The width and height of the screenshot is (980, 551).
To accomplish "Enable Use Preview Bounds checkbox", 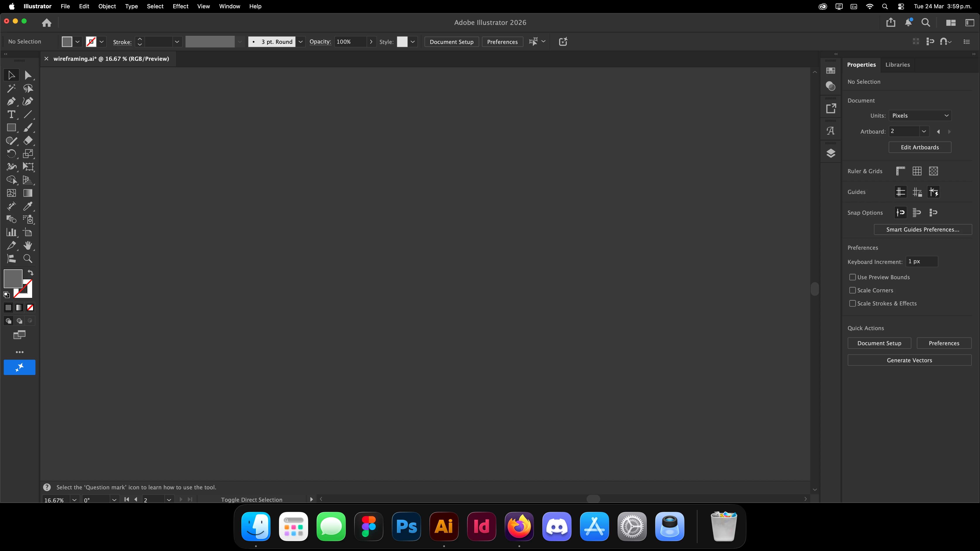I will (852, 277).
